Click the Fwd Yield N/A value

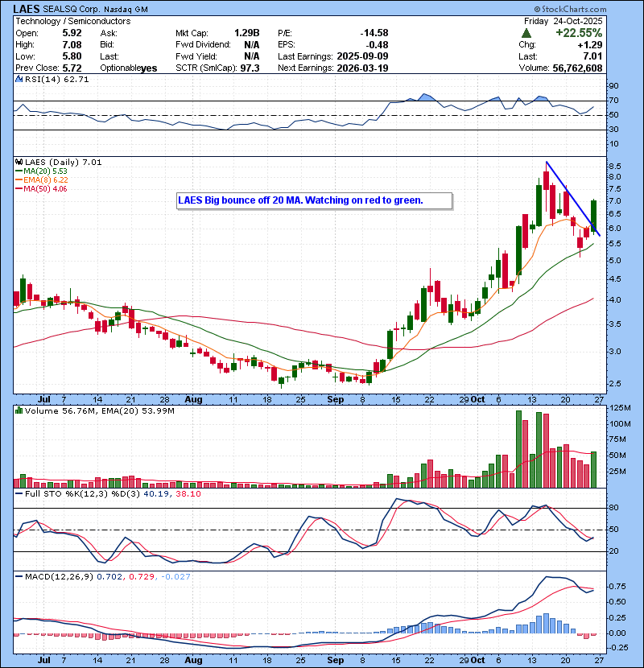click(x=251, y=56)
